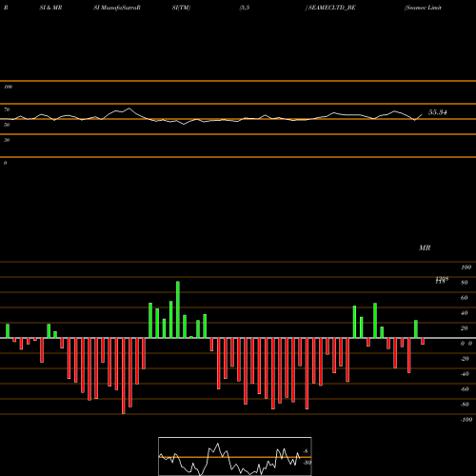Click the MR panel title label

[x=425, y=248]
